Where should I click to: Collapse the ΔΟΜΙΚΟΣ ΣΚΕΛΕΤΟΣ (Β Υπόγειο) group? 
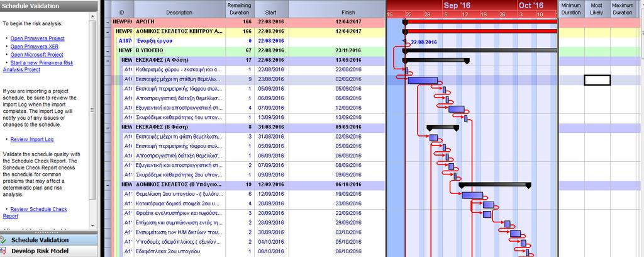[x=108, y=185]
